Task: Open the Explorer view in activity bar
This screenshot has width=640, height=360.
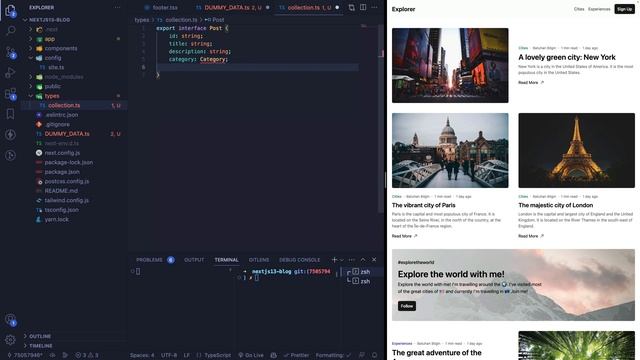Action: (11, 10)
